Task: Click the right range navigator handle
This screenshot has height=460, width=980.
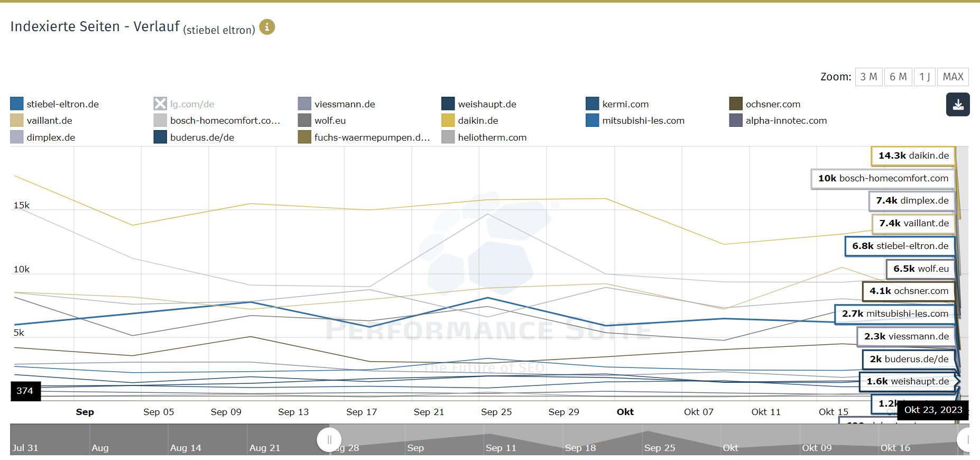Action: click(965, 440)
